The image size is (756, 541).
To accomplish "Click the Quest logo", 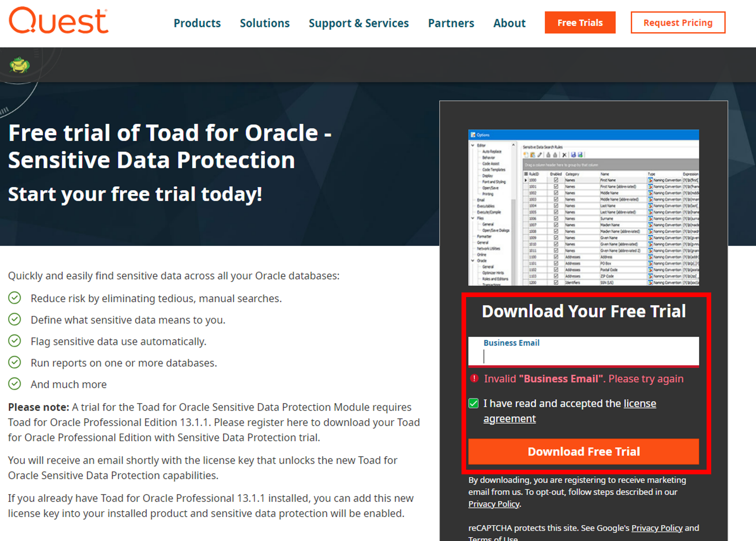I will [x=59, y=21].
